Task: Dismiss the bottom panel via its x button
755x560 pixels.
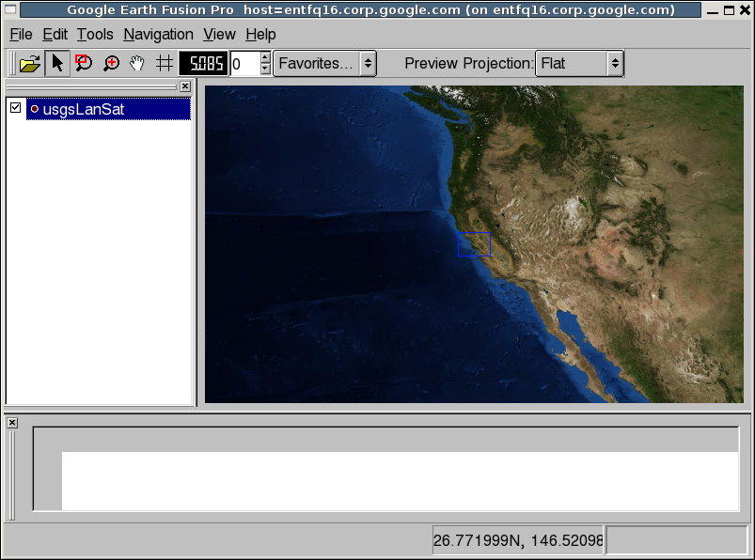Action: tap(11, 422)
